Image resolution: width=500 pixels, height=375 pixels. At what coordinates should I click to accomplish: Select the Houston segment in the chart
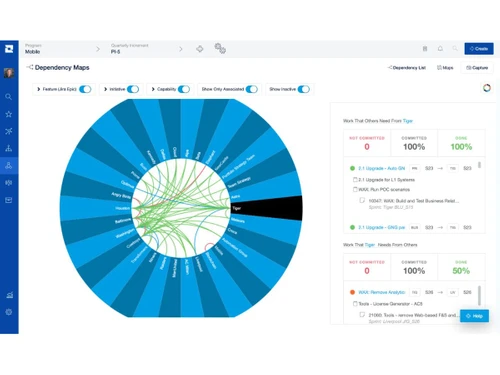pos(97,208)
